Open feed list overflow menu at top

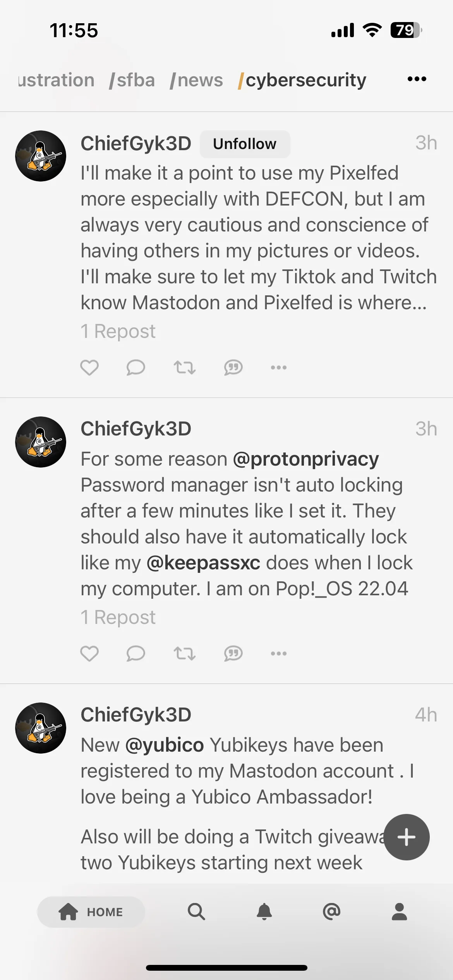point(417,79)
